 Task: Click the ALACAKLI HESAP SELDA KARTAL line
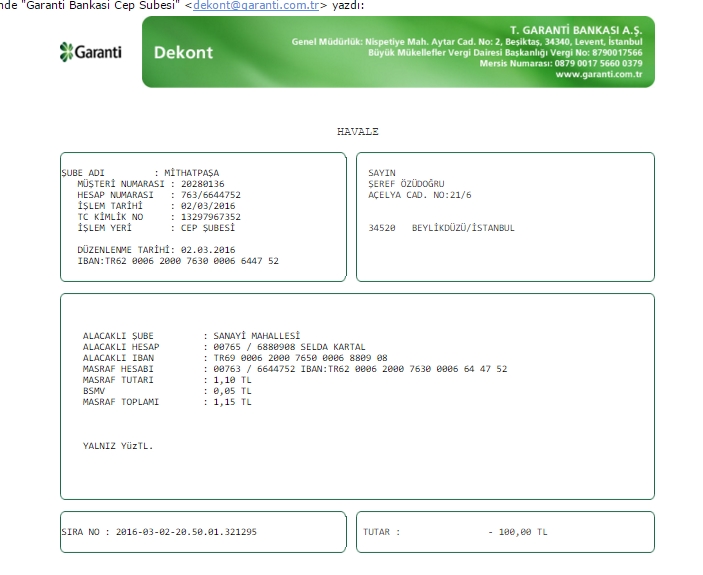pos(224,347)
